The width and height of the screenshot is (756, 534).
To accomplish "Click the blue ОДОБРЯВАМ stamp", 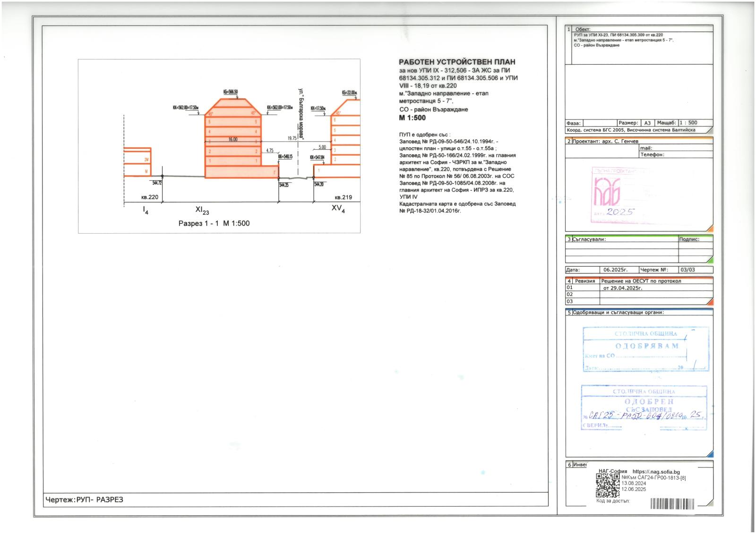I will pyautogui.click(x=645, y=349).
